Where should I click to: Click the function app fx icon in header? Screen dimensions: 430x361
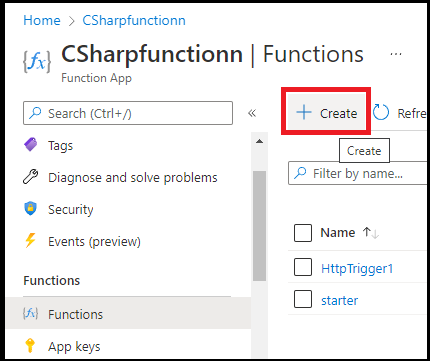(37, 61)
